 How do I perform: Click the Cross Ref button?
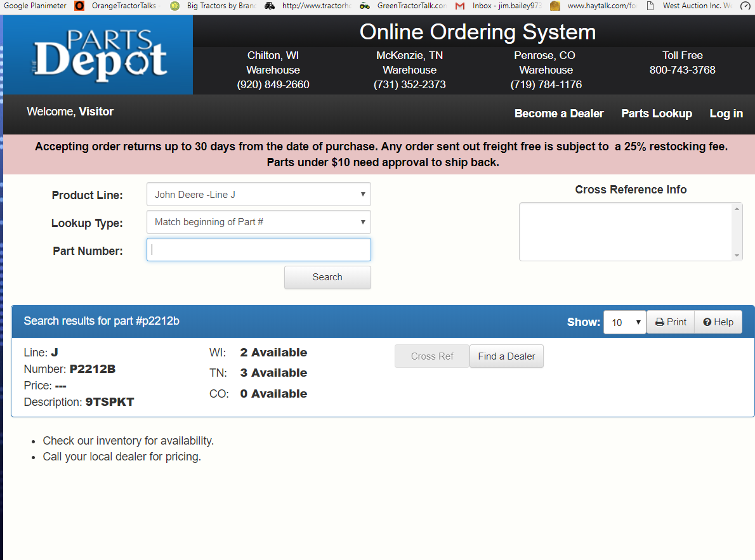432,356
